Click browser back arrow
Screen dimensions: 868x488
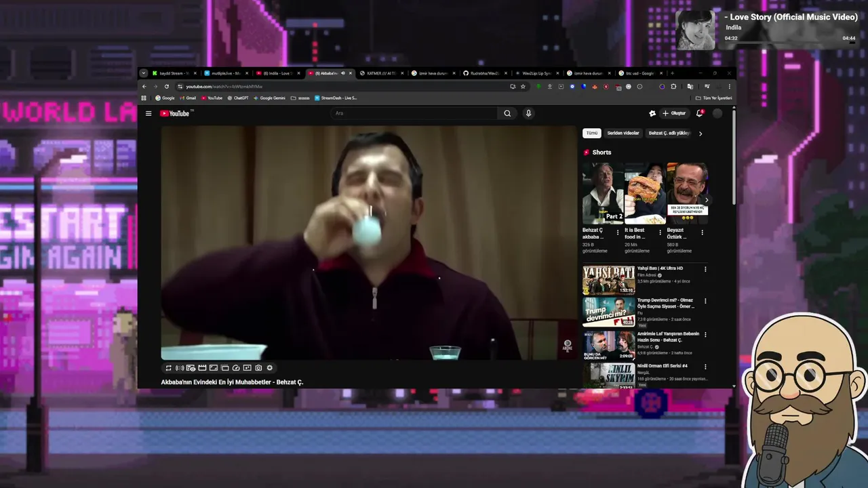(x=144, y=86)
